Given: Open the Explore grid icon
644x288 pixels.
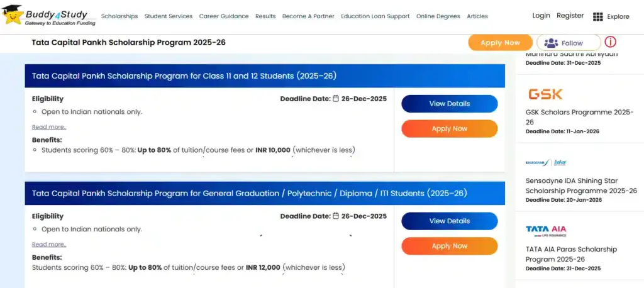Looking at the screenshot, I should (x=598, y=16).
